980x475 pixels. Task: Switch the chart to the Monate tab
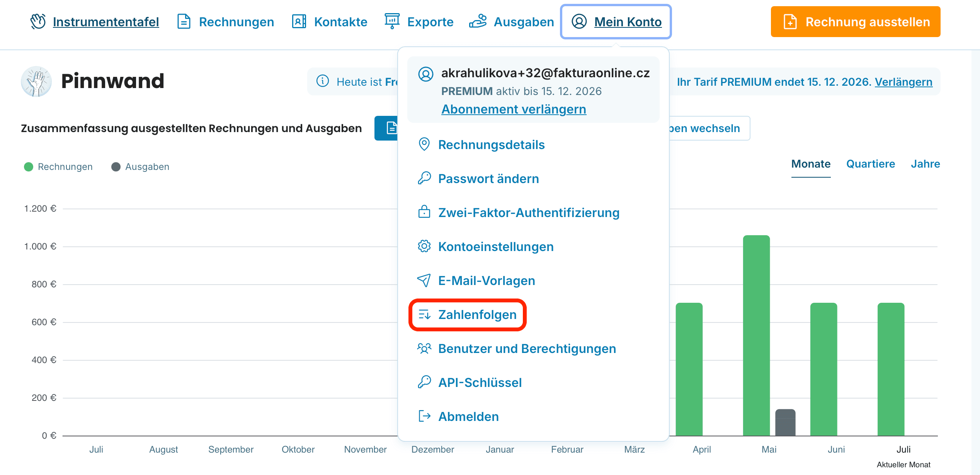(811, 164)
